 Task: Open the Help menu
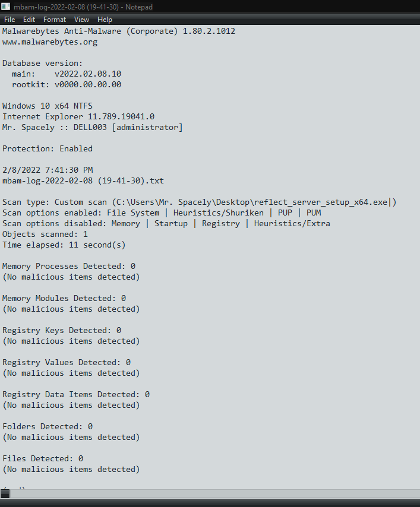(105, 20)
